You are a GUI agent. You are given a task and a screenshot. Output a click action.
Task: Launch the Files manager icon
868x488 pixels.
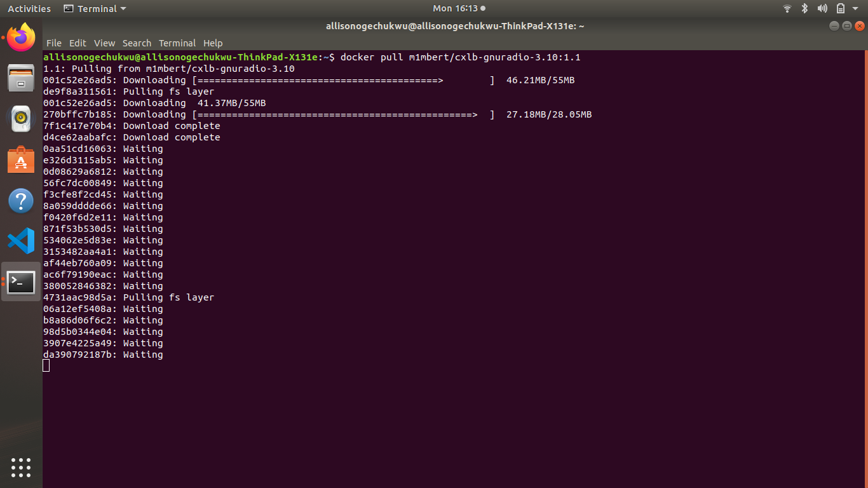(21, 78)
